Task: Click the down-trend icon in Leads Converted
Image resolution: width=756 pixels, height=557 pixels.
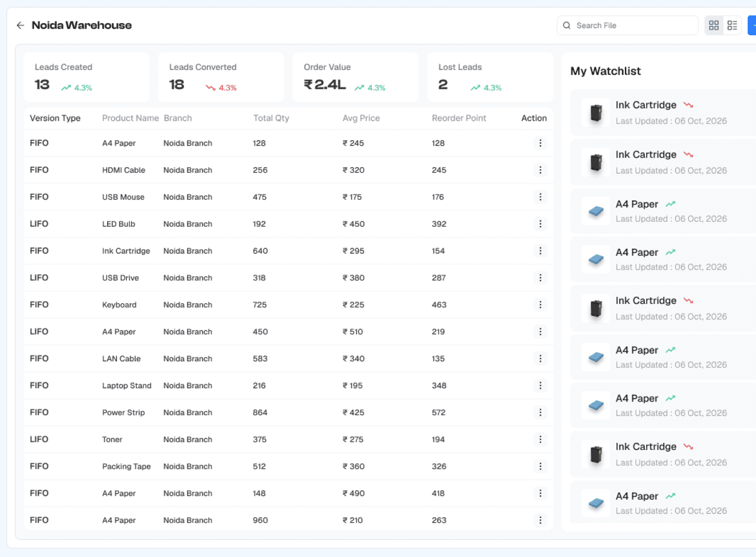Action: tap(210, 88)
